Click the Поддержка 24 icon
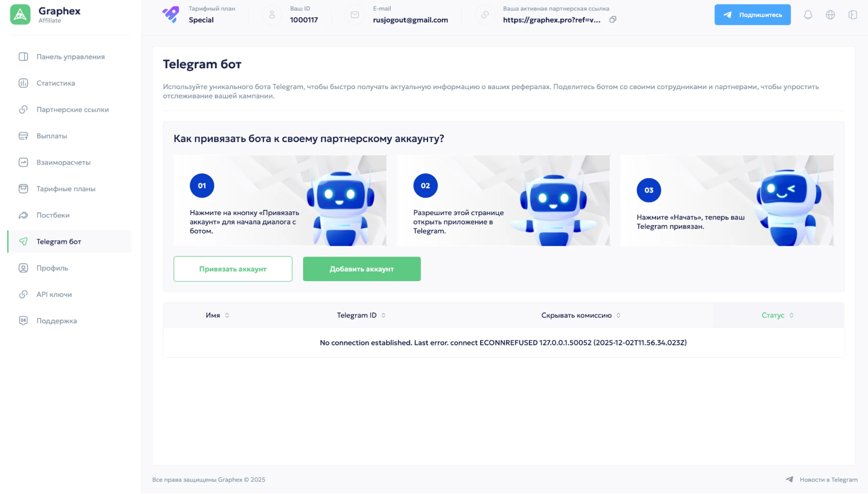The image size is (868, 494). pos(23,321)
